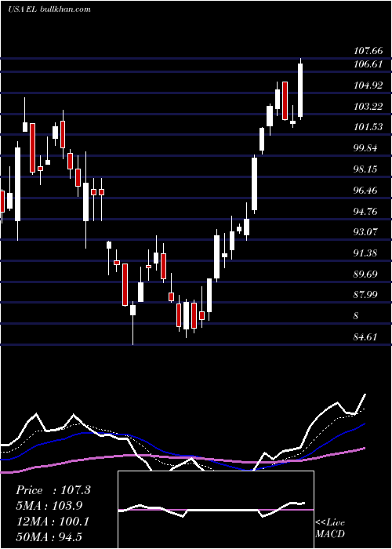
Task: Click the 89.69 price level label
Action: 365,274
